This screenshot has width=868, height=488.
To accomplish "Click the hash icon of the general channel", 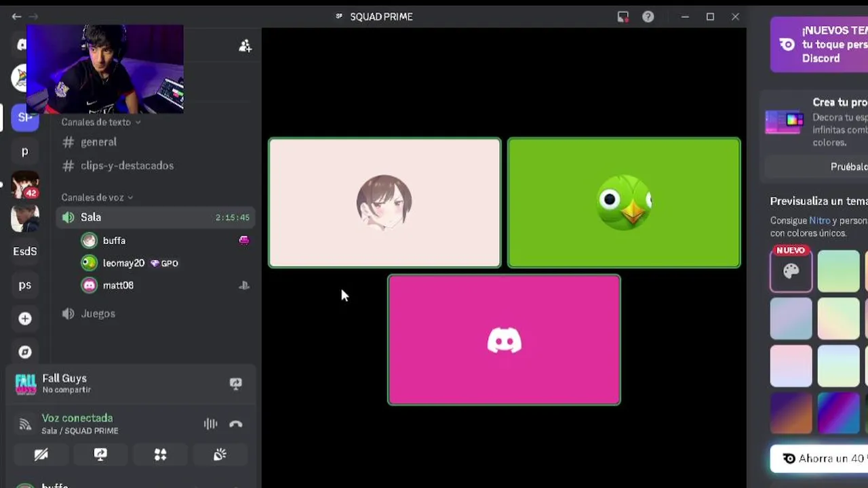I will click(68, 142).
